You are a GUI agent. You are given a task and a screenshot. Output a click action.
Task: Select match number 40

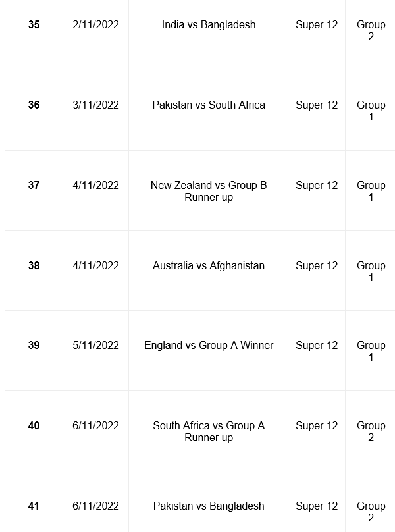(x=34, y=425)
